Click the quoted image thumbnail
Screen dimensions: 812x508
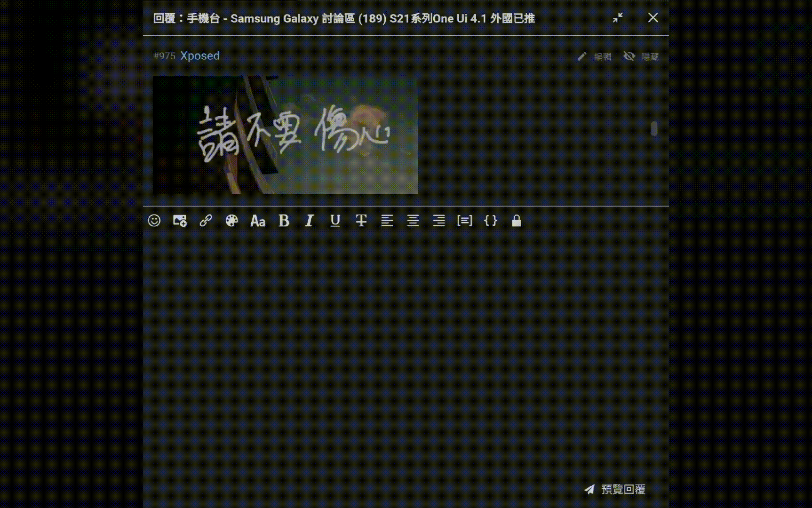(x=285, y=135)
